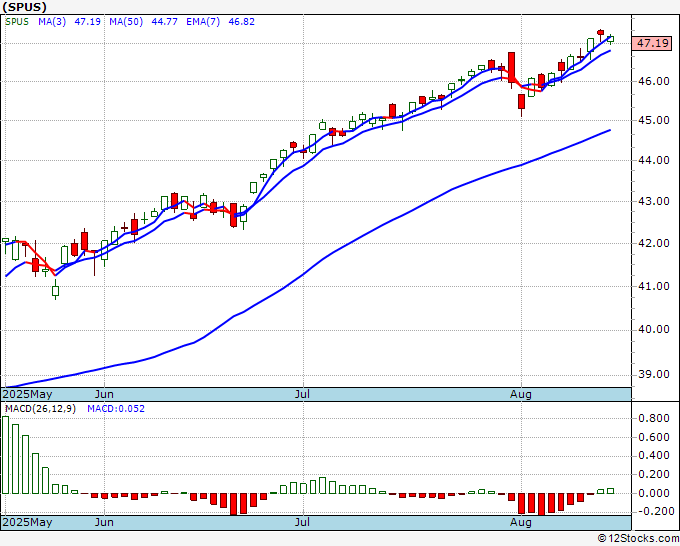Screen dimensions: 680x546
Task: Click Jul on the MACD date axis
Action: point(302,522)
